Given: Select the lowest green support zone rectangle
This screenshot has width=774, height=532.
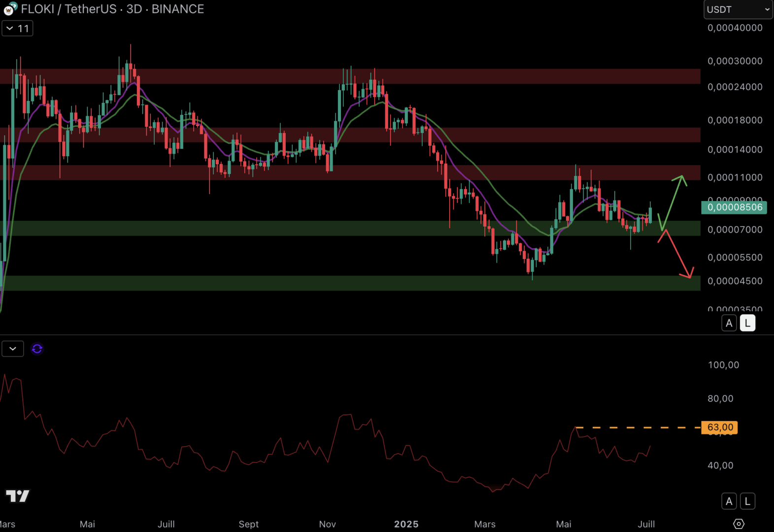Looking at the screenshot, I should pyautogui.click(x=350, y=283).
